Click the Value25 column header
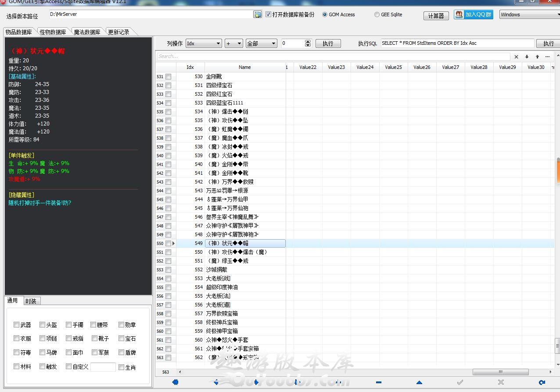 pos(394,67)
